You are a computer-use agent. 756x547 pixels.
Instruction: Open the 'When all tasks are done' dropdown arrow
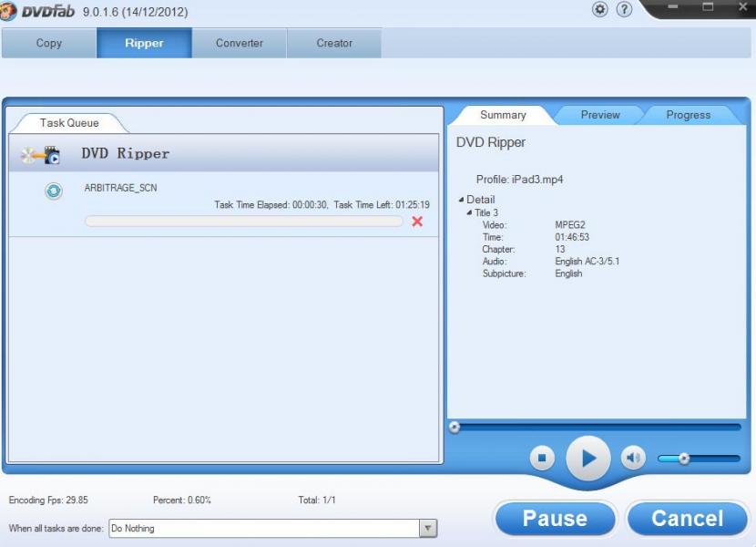coord(428,528)
